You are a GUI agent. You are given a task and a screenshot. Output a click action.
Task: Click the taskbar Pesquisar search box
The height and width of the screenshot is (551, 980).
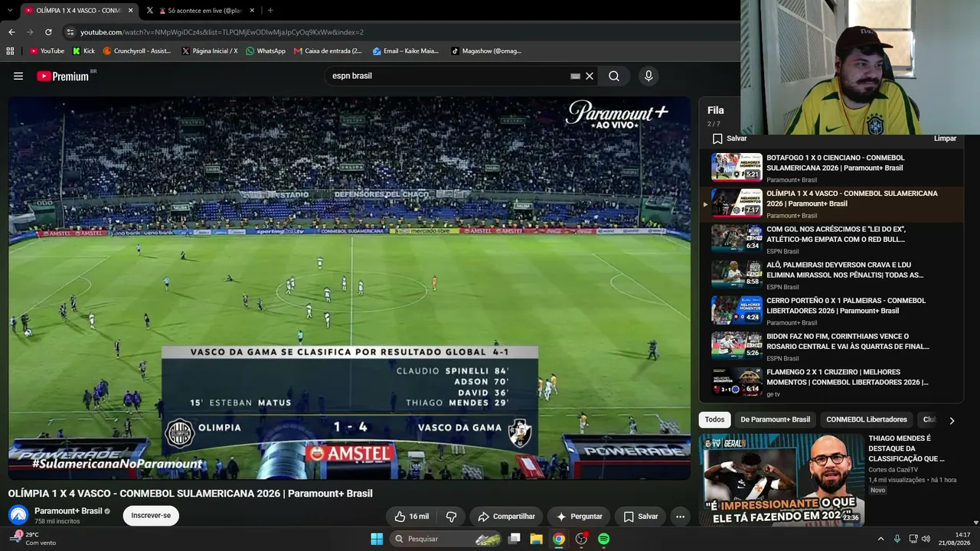click(x=447, y=539)
